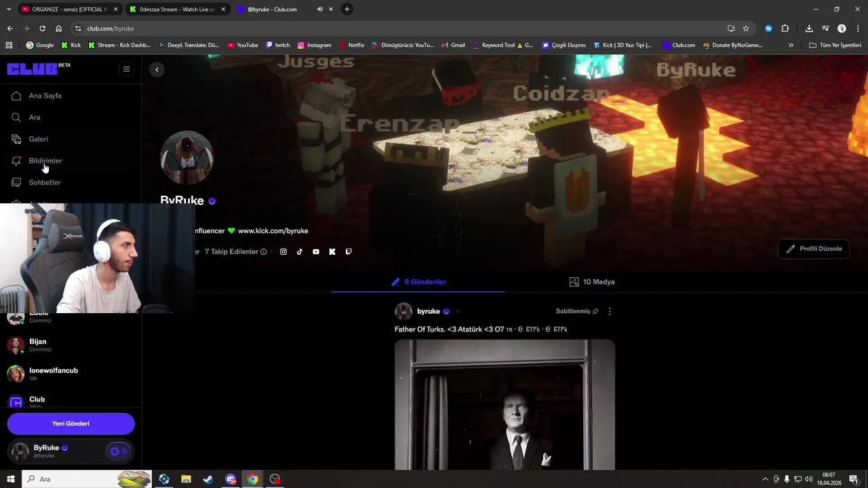Open the browser downloads icon
Image resolution: width=868 pixels, height=488 pixels.
(809, 28)
